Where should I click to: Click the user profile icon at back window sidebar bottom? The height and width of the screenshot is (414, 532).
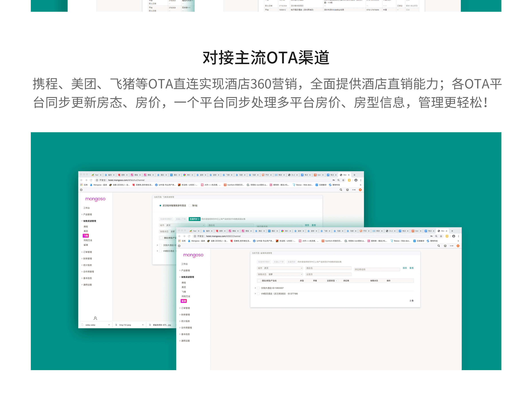(95, 318)
